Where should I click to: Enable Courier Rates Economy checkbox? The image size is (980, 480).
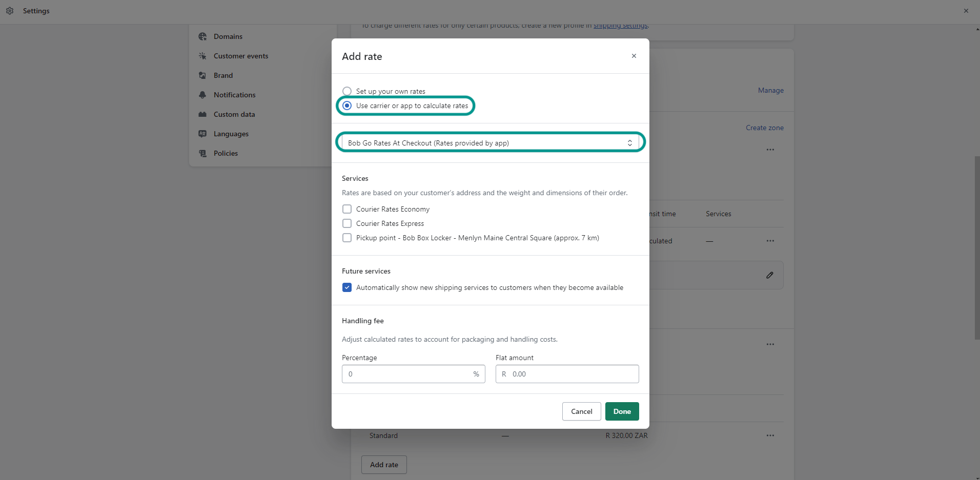(x=347, y=209)
